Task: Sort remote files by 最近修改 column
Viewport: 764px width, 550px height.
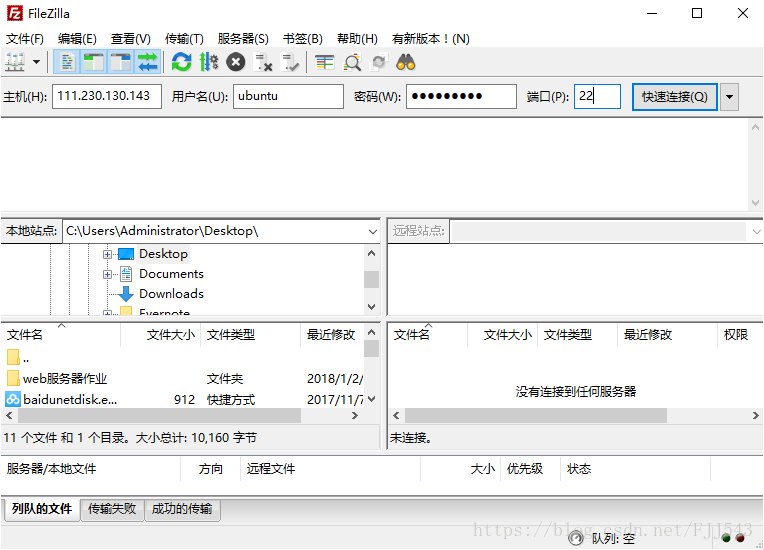Action: point(668,335)
